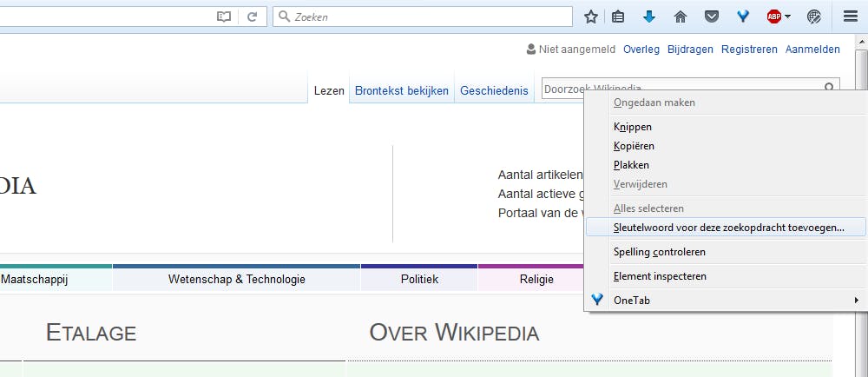
Task: Select Sleutelwoord voor deze zoekopdracht toevoegen
Action: (725, 228)
